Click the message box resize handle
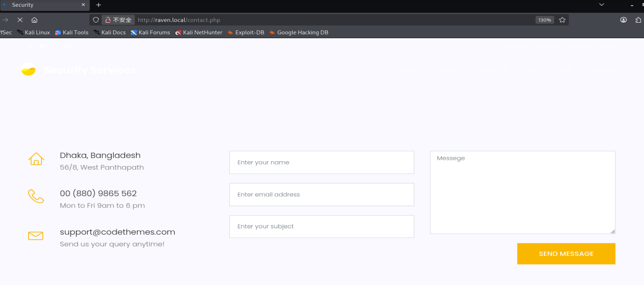 [x=613, y=231]
